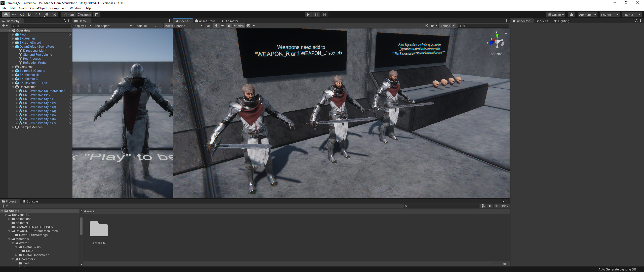Open the GameObject menu
The height and width of the screenshot is (272, 644).
[38, 8]
